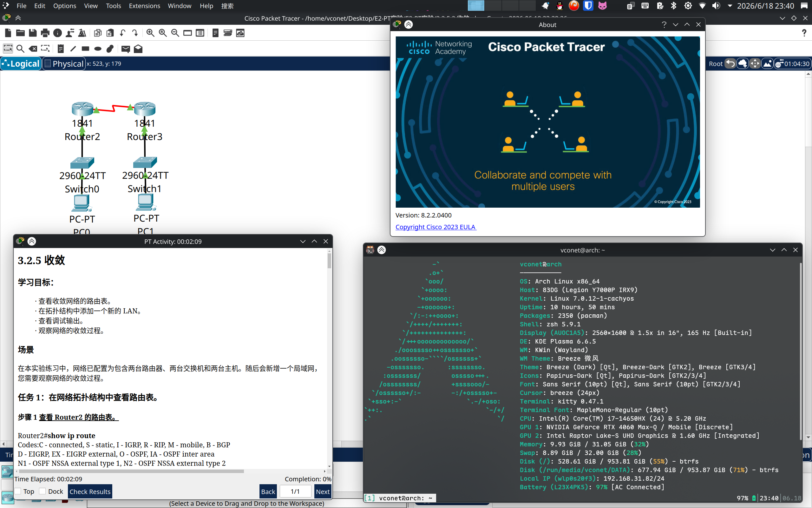Save the network with the floppy icon
This screenshot has width=812, height=508.
pos(33,33)
